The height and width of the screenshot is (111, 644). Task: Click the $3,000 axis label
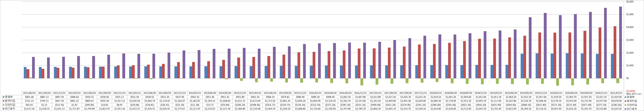(630, 40)
